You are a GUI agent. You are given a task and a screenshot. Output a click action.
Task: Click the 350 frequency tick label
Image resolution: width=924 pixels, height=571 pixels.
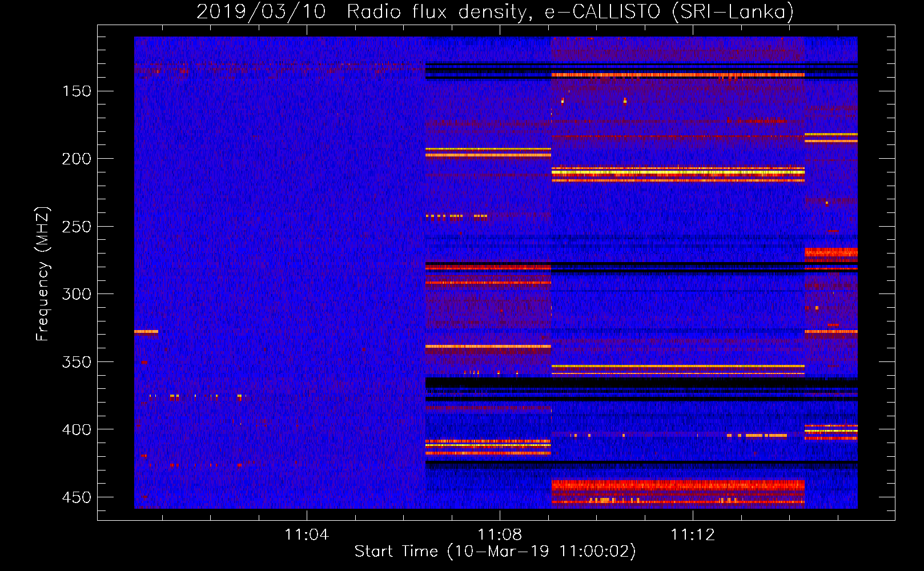click(77, 362)
